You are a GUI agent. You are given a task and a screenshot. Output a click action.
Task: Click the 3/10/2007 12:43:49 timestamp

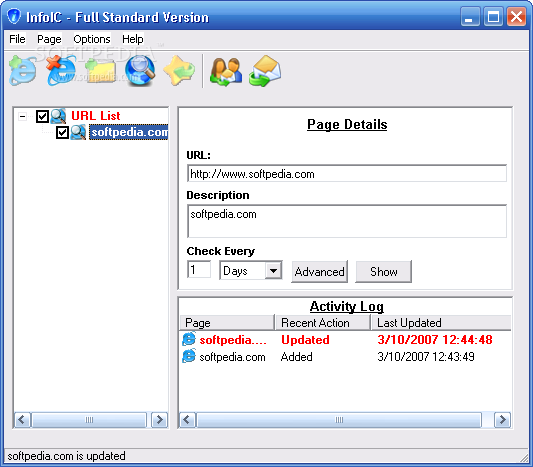[x=426, y=357]
